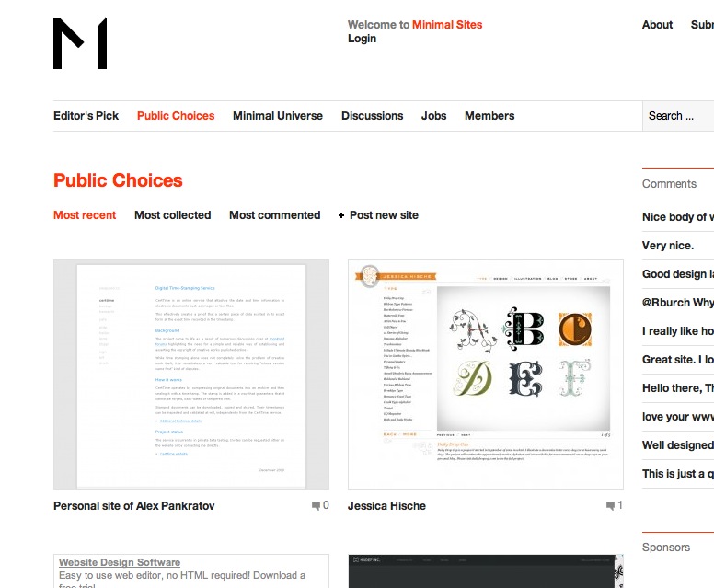Image resolution: width=714 pixels, height=588 pixels.
Task: Open the Public Choices tab
Action: 176,116
